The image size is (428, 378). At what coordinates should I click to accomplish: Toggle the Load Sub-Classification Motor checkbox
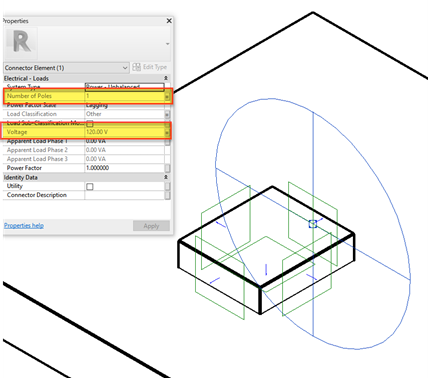coord(90,124)
